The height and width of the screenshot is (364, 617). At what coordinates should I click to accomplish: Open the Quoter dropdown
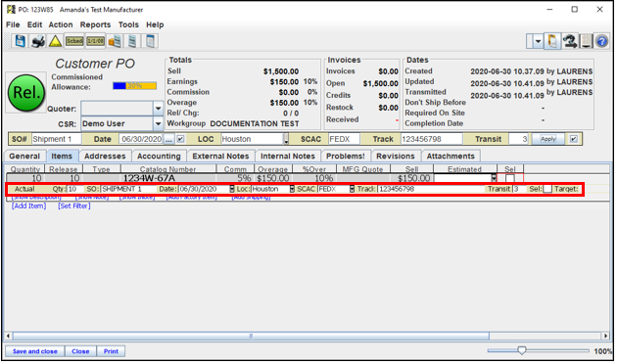[x=159, y=109]
